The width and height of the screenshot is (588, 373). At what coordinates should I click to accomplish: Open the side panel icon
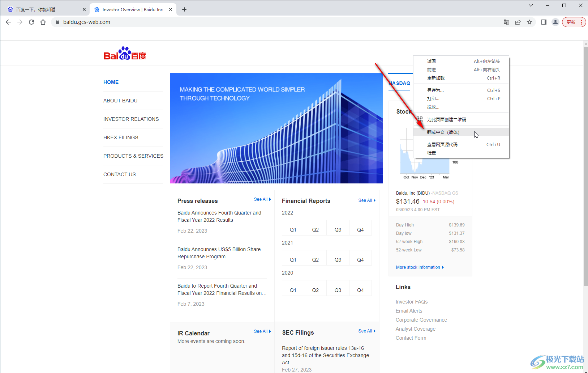pos(544,22)
